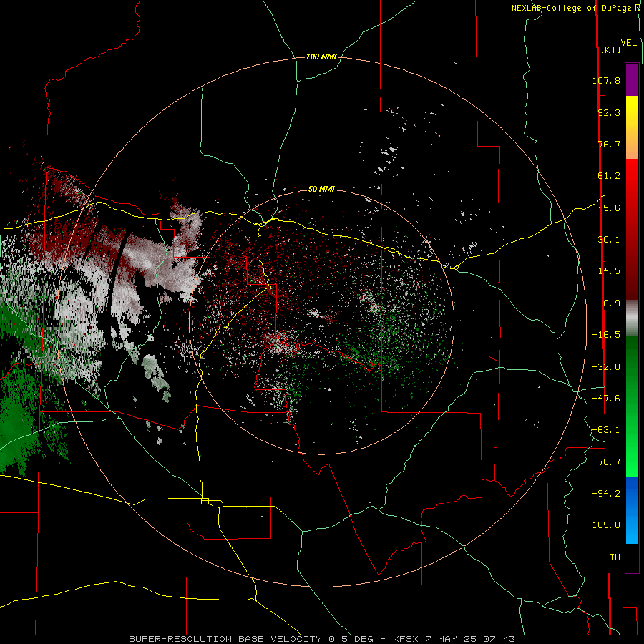Pick the gray near-zero segment of the color bar
The width and height of the screenshot is (644, 644).
pyautogui.click(x=632, y=318)
